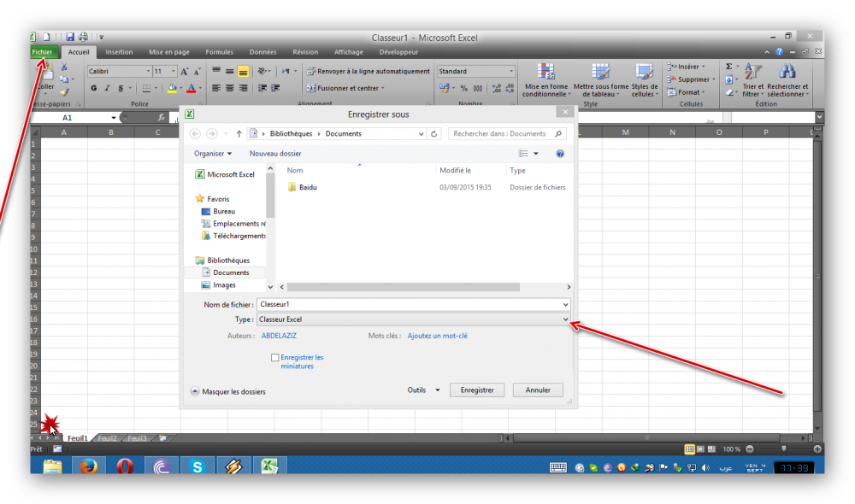Screen dimensions: 855x504
Task: Apply the red font color A
Action: point(192,88)
